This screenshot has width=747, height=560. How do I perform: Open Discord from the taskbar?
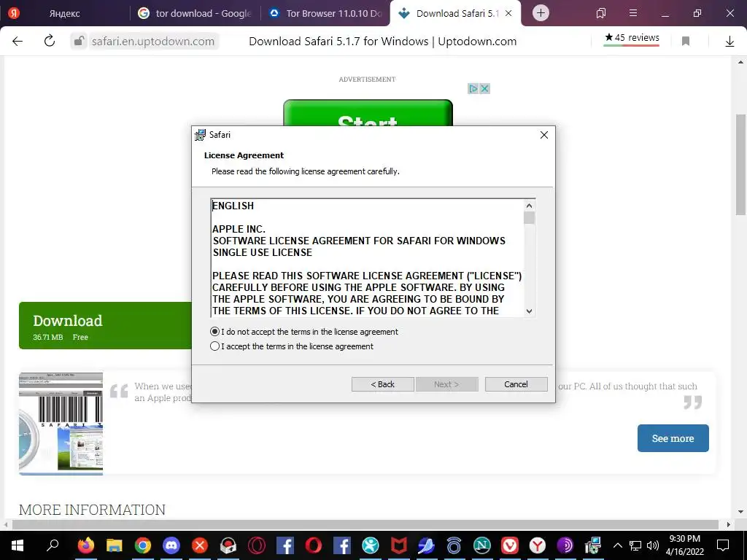pyautogui.click(x=171, y=545)
